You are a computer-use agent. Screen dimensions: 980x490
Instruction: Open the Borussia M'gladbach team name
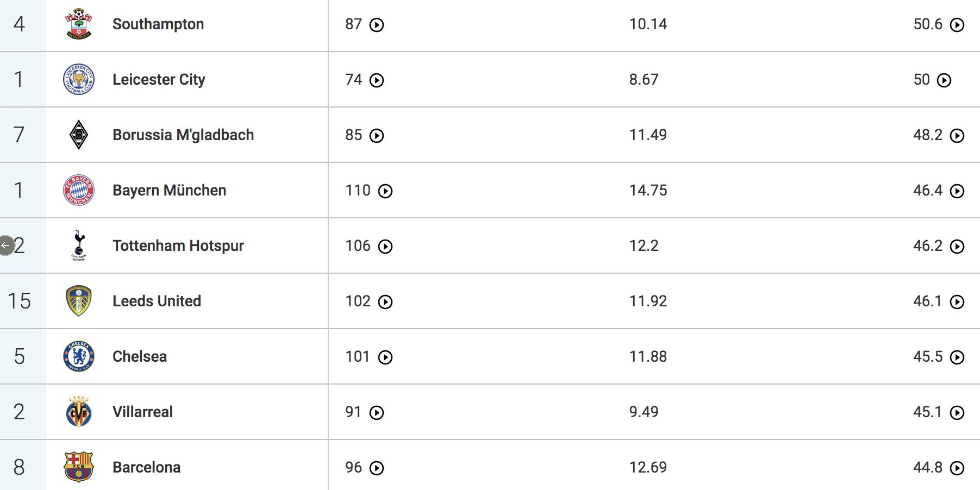(x=183, y=135)
